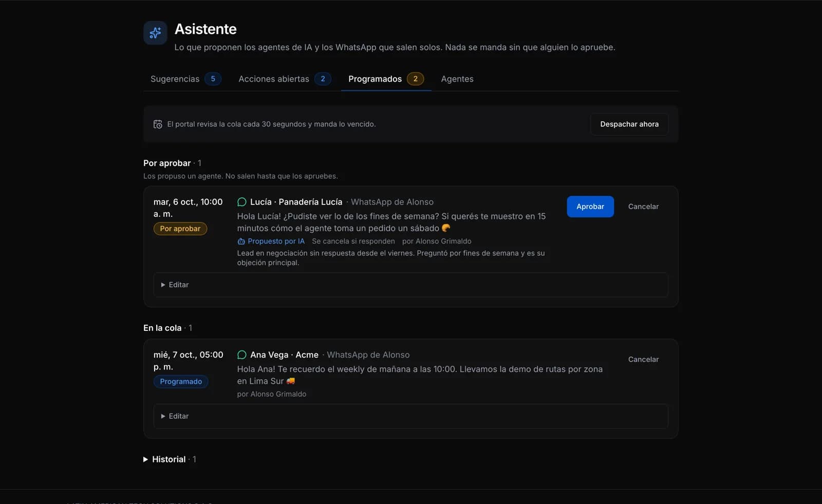Click the Por aprobar status badge
Image resolution: width=822 pixels, height=504 pixels.
pyautogui.click(x=180, y=229)
